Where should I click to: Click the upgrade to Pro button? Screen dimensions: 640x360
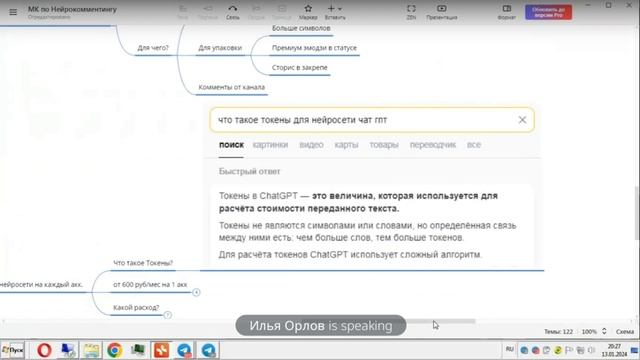(x=548, y=12)
